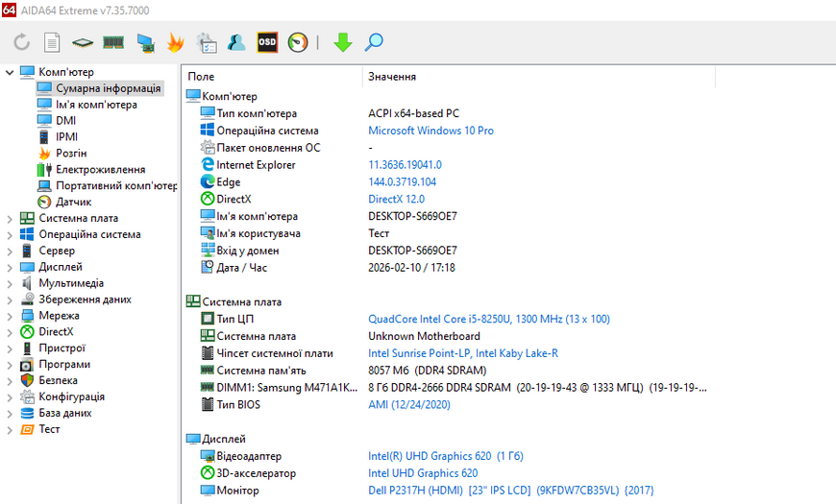This screenshot has width=836, height=504.
Task: Click the ACPI x64-based PC value
Action: point(413,113)
